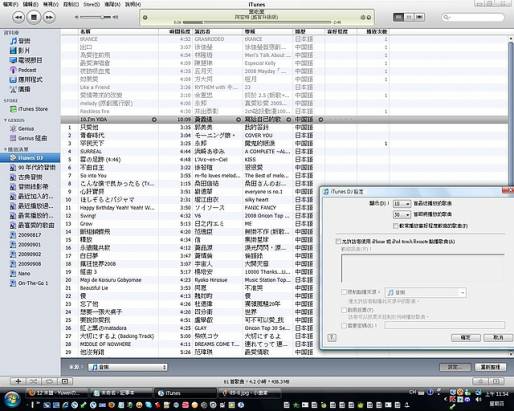The image size is (514, 411).
Task: Open iTunes Store in the sidebar
Action: [x=29, y=109]
